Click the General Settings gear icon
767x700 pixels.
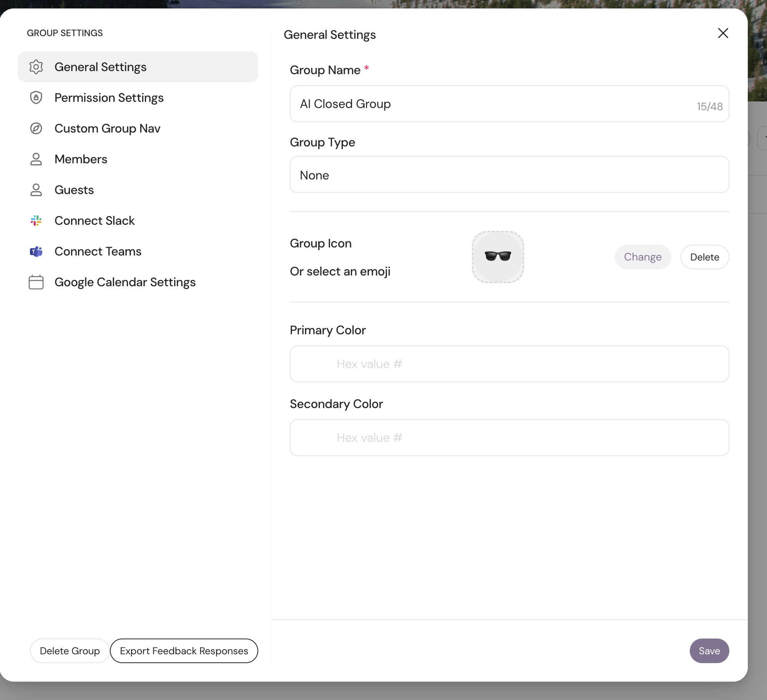36,67
